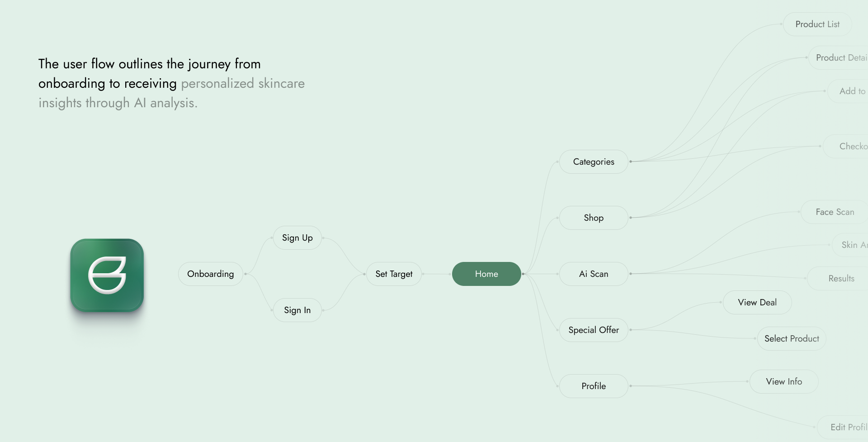868x442 pixels.
Task: Open the Profile node
Action: pos(594,386)
